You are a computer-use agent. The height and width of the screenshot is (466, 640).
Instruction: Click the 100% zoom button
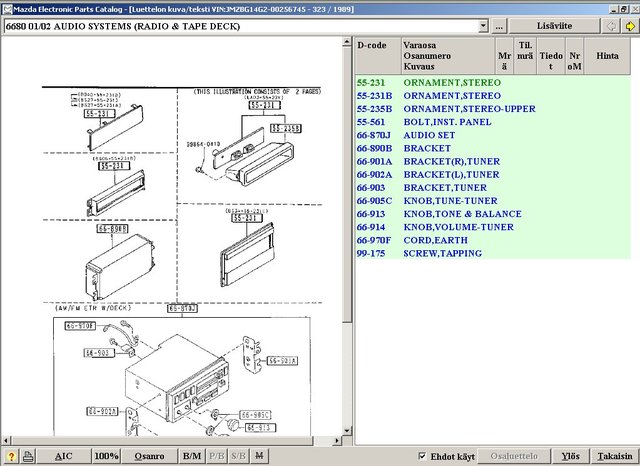107,456
